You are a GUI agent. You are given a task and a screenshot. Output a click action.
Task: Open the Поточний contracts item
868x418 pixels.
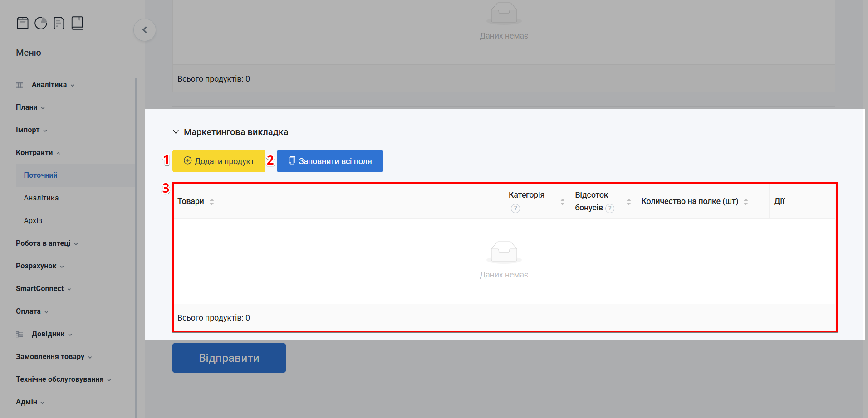coord(40,175)
